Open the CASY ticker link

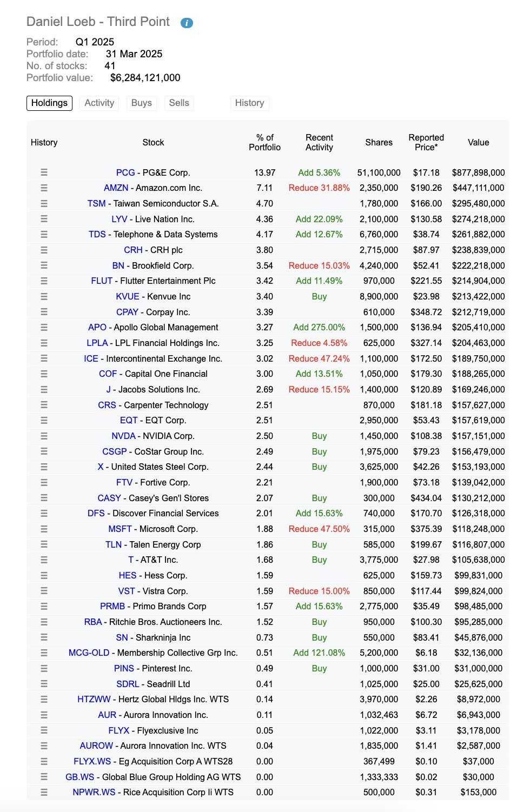[109, 498]
